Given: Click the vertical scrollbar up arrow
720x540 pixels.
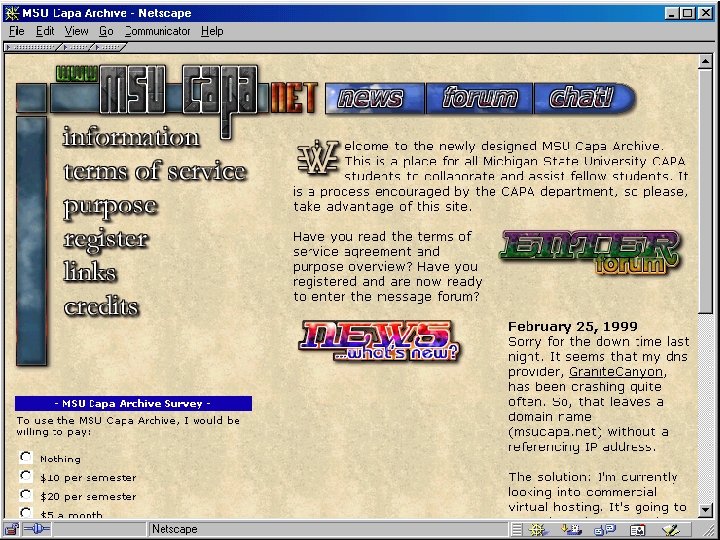Looking at the screenshot, I should [x=705, y=62].
